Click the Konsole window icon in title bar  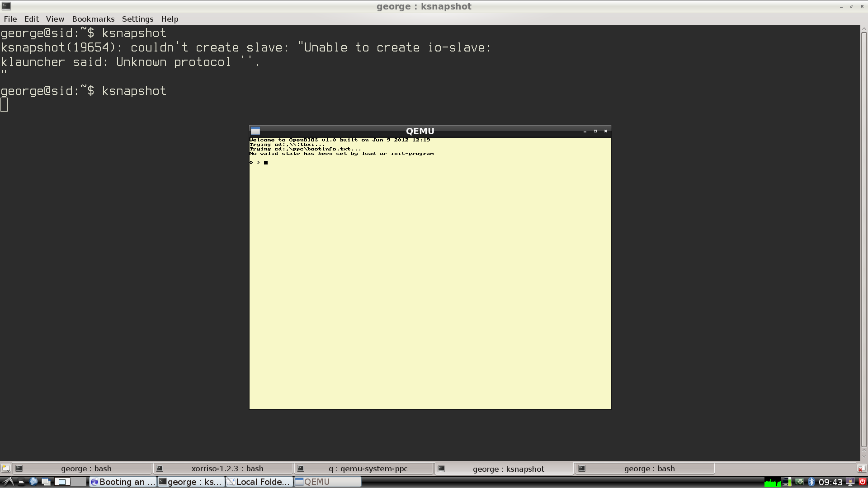[6, 6]
